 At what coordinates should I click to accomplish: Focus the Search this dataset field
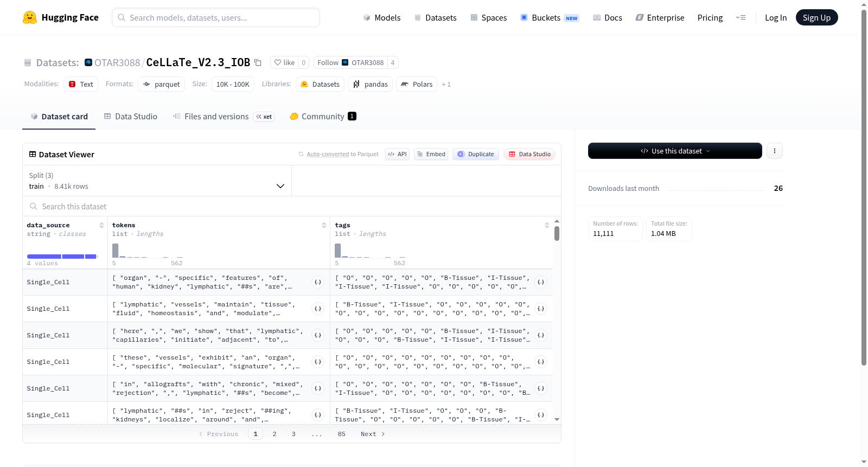tap(292, 207)
